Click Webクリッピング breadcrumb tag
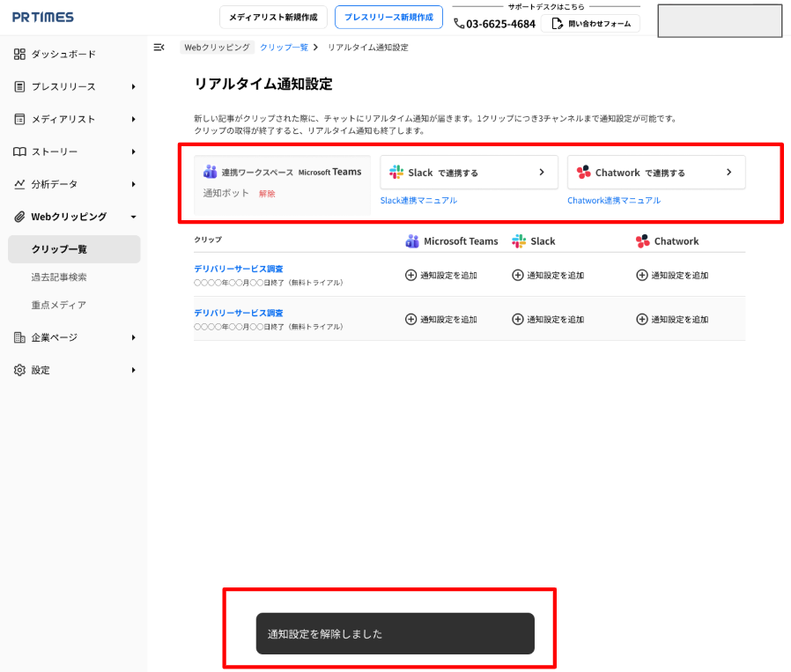 tap(217, 48)
